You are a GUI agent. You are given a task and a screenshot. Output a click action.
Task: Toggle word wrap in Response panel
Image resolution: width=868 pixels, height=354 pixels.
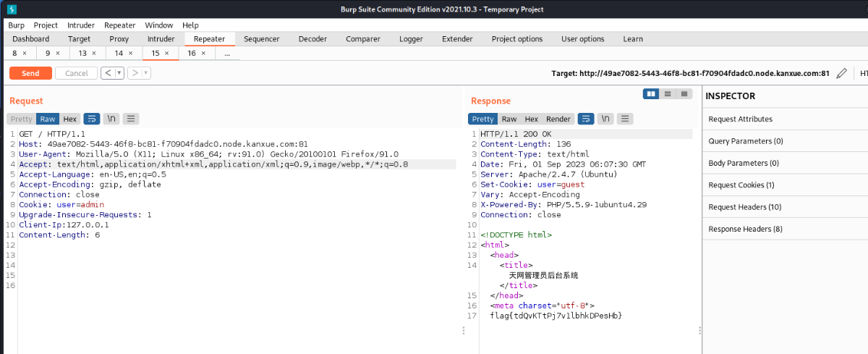pyautogui.click(x=586, y=119)
